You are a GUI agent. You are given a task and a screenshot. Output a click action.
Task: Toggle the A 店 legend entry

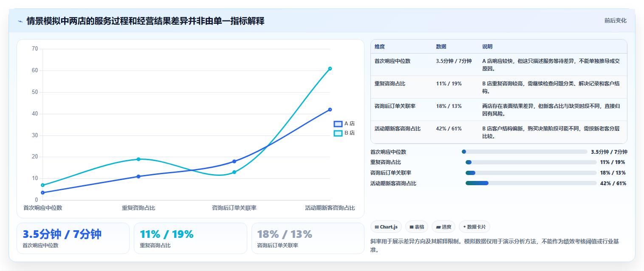coord(345,124)
